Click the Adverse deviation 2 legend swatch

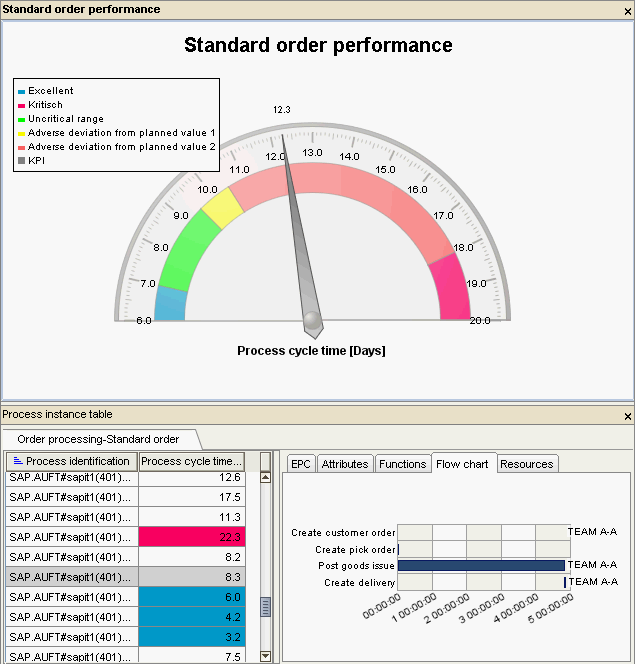[22, 147]
